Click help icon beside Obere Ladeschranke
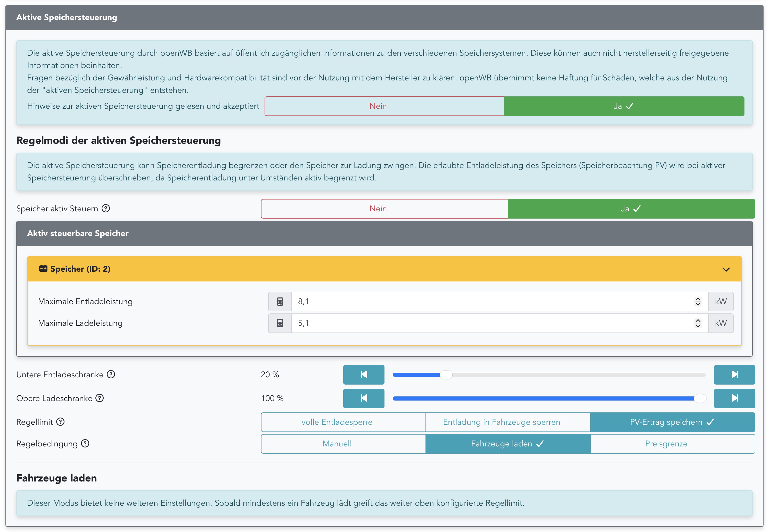770x532 pixels. click(100, 398)
